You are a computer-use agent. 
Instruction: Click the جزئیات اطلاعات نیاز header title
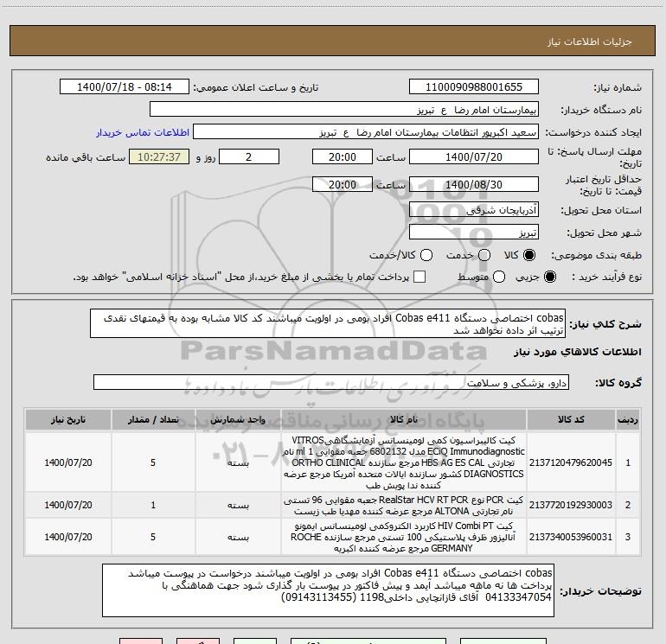click(x=590, y=41)
